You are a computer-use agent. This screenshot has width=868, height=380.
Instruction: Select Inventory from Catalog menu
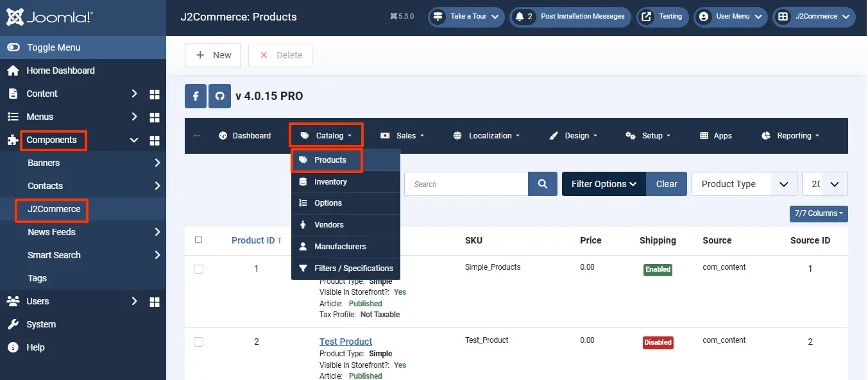(x=346, y=182)
